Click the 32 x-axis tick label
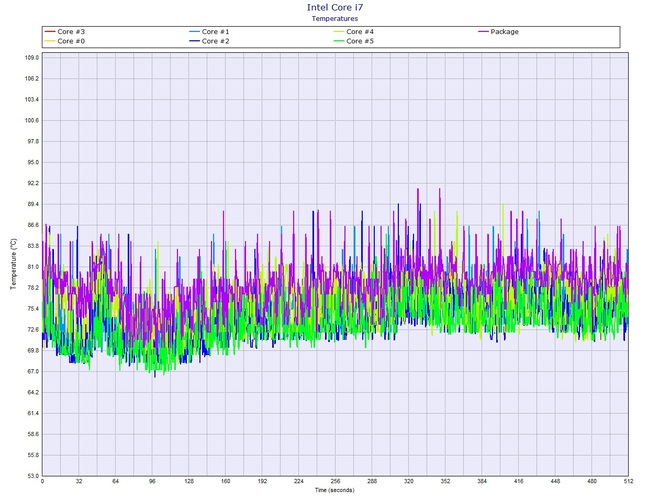Viewport: 670px width, 502px height. pos(79,481)
